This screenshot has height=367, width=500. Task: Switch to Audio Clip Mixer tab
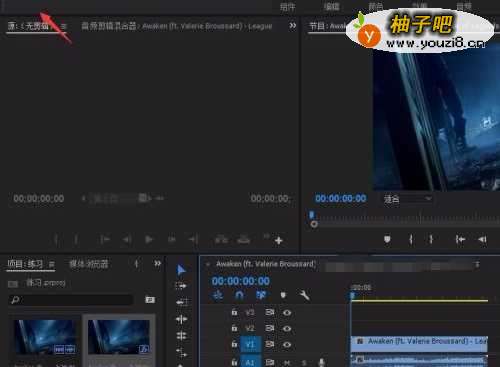[177, 26]
